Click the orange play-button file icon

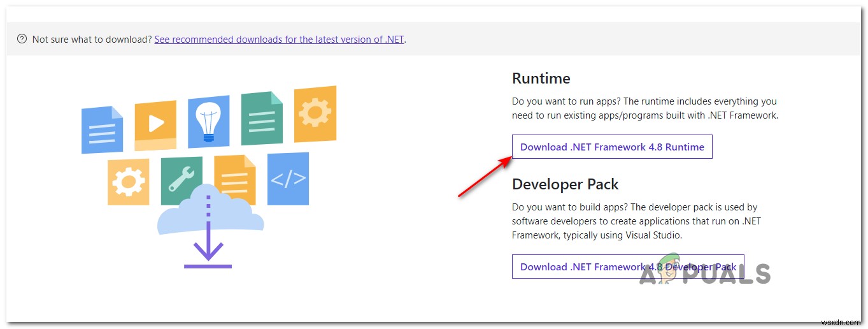(x=155, y=126)
